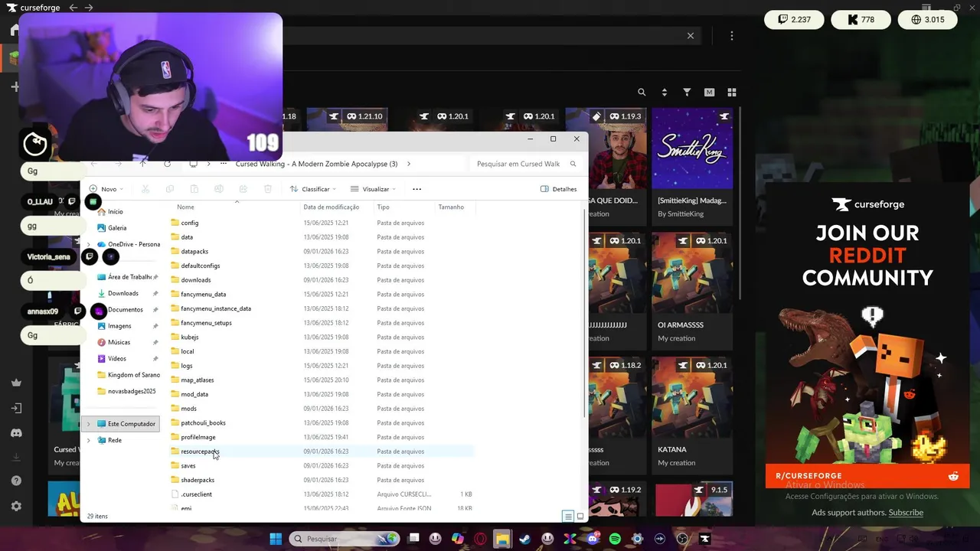The width and height of the screenshot is (980, 551).
Task: Click breadcrumb ellipsis in Explorer address bar
Action: click(223, 164)
